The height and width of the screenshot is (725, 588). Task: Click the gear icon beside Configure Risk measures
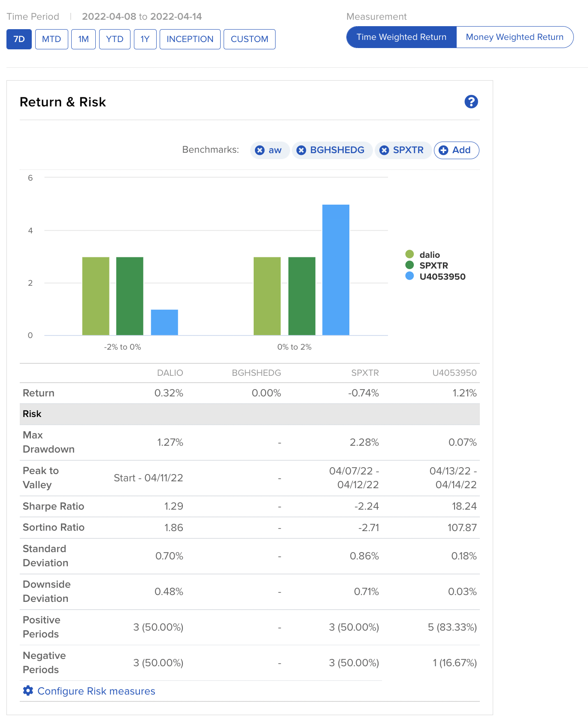click(28, 691)
